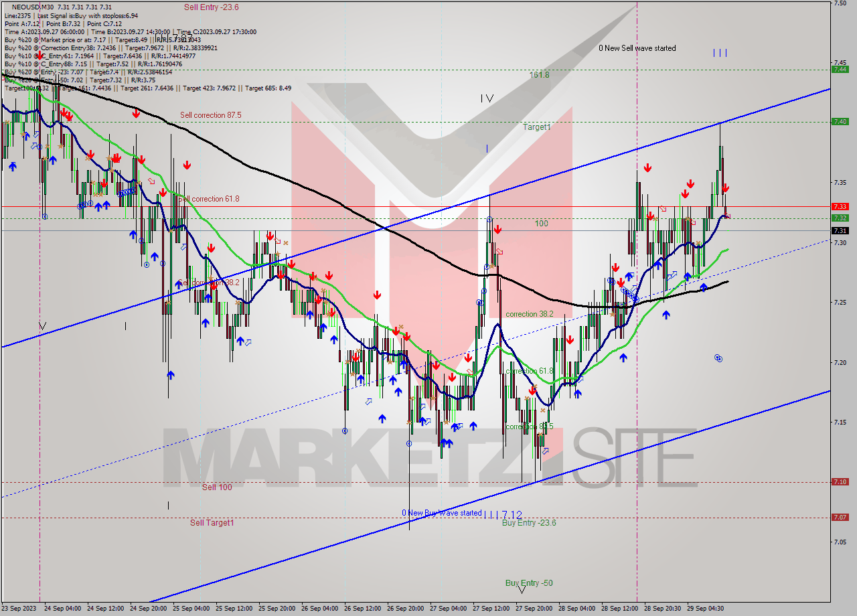Click the 7.15 price axis value
This screenshot has width=857, height=616.
(840, 422)
